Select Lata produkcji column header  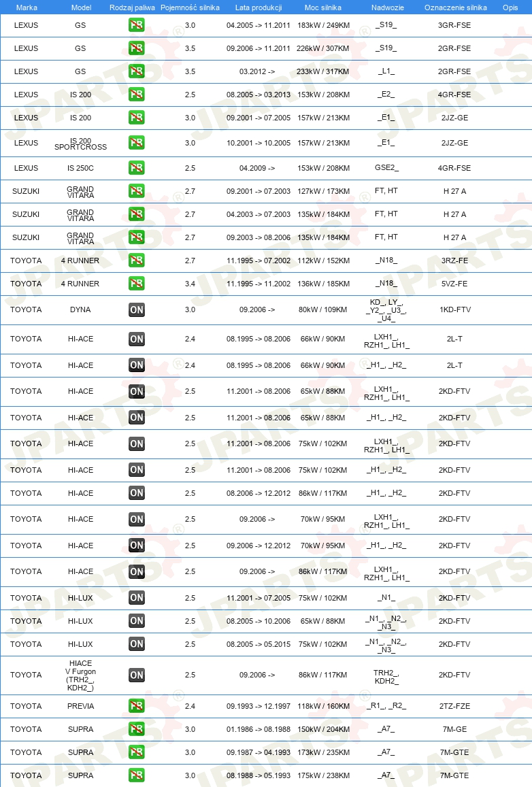point(259,7)
